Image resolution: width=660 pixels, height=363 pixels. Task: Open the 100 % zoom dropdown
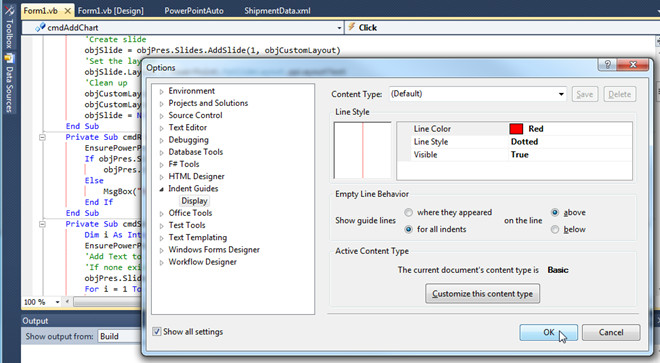[x=57, y=302]
